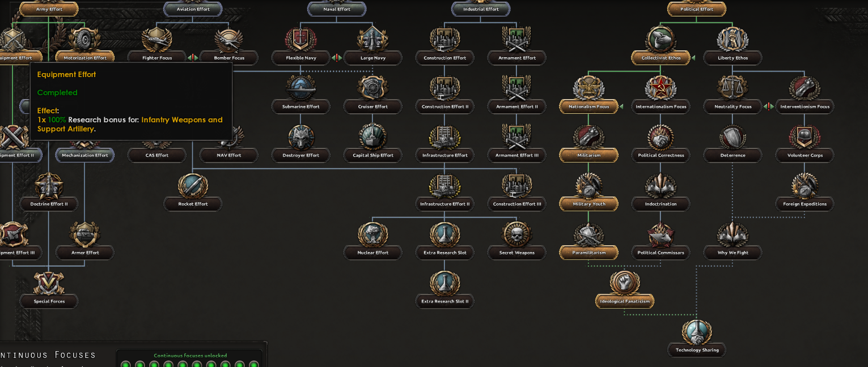Click the Army Effort label
Viewport: 868px width, 367px height.
point(49,9)
